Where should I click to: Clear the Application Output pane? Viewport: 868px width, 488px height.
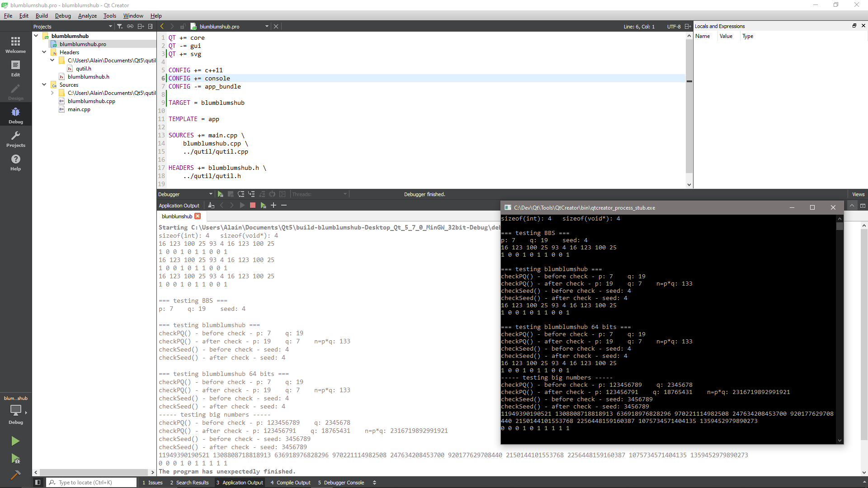coord(211,205)
